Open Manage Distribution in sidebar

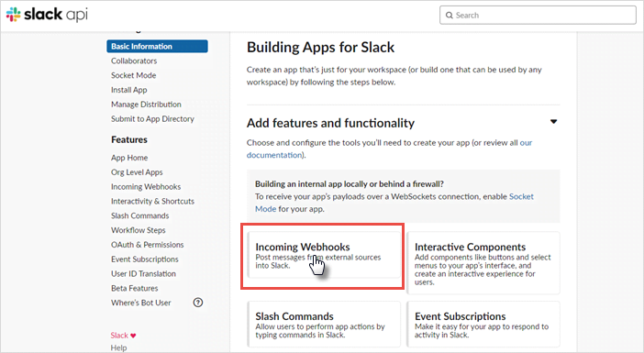pyautogui.click(x=146, y=105)
